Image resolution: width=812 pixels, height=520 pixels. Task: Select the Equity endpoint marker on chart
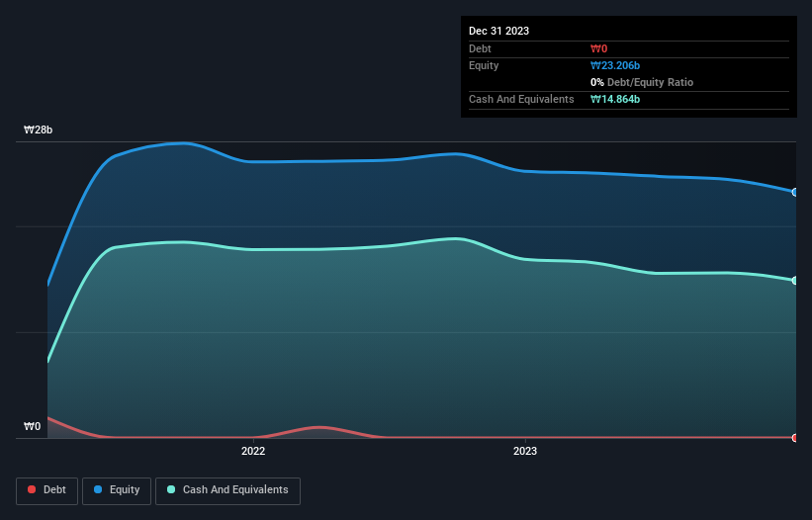795,192
